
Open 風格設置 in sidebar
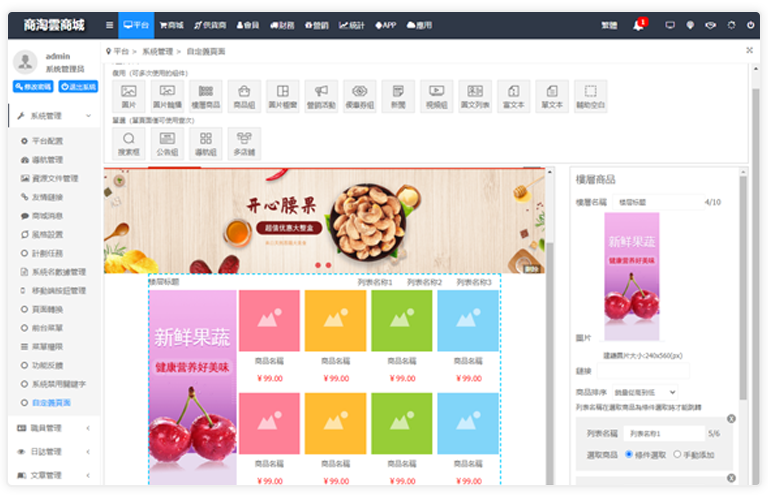pos(48,235)
